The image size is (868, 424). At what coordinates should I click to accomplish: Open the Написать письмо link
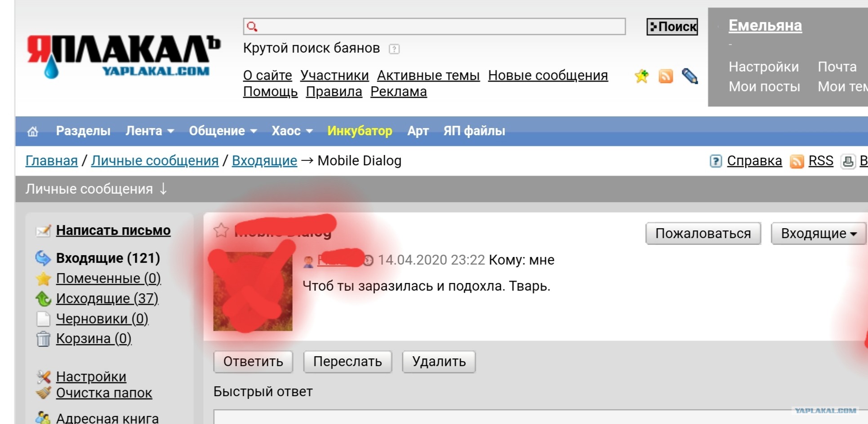(x=113, y=230)
